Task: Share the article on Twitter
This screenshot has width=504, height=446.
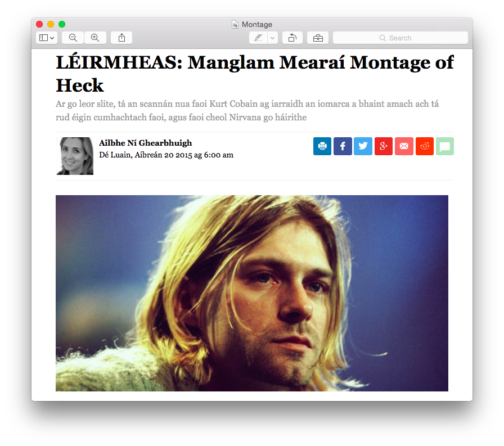Action: coord(363,146)
